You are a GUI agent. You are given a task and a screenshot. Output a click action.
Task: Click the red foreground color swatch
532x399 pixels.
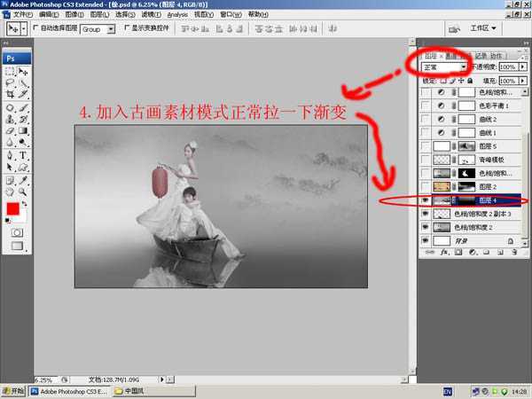tap(13, 208)
